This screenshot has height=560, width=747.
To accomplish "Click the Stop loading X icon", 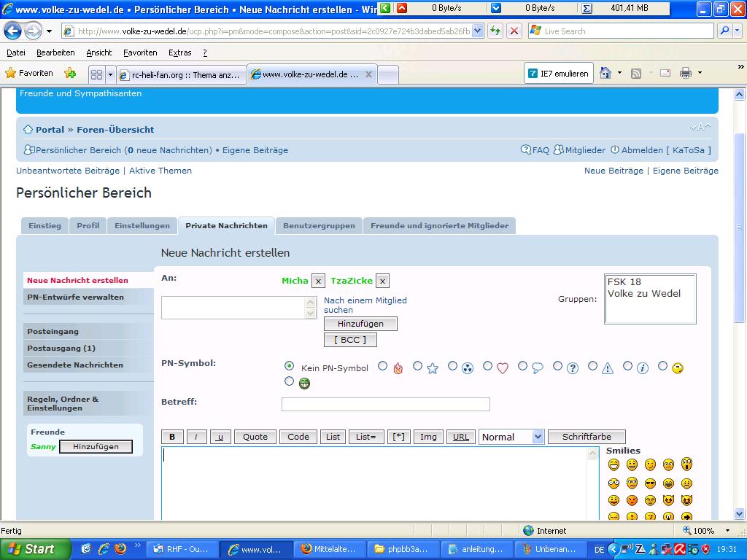I will (514, 31).
